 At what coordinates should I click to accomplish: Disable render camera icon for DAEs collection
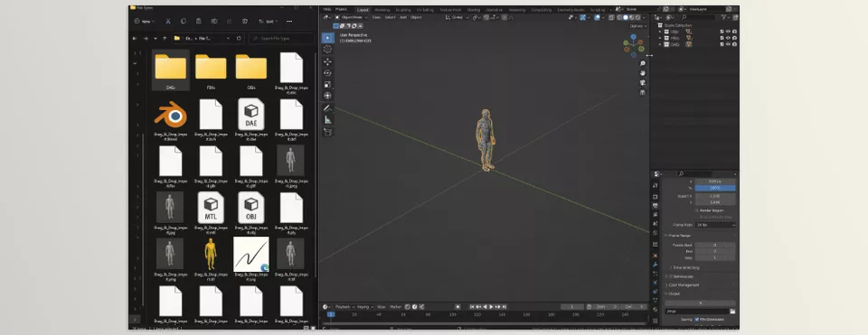tap(734, 44)
